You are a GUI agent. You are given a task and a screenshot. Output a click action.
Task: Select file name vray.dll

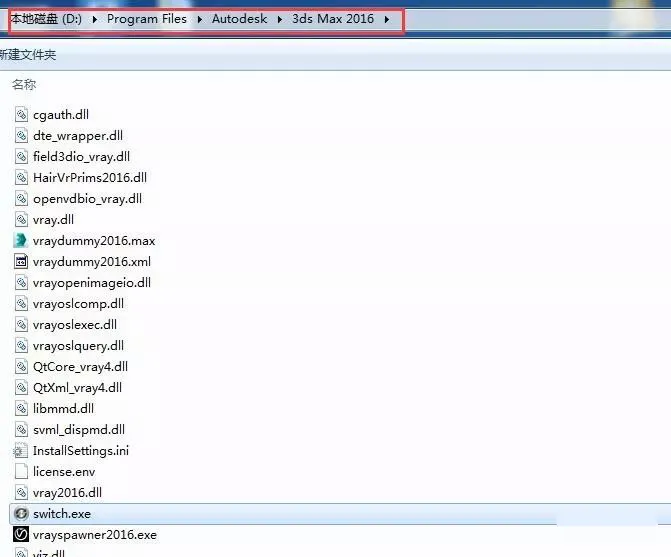click(53, 219)
